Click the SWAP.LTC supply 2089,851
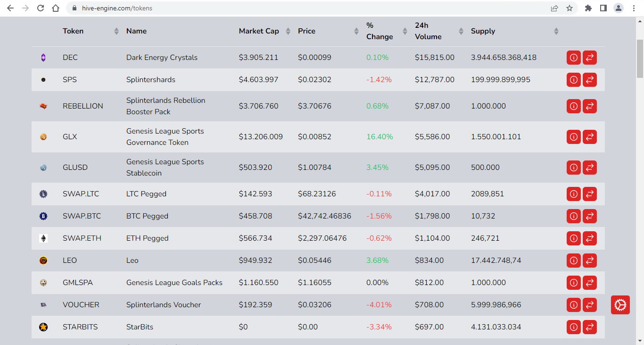This screenshot has width=644, height=345. [x=487, y=194]
